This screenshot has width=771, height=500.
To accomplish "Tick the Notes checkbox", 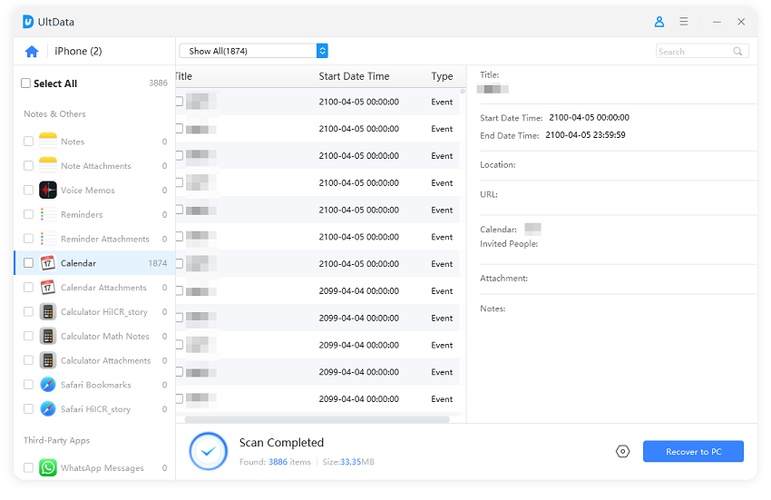I will pos(29,141).
